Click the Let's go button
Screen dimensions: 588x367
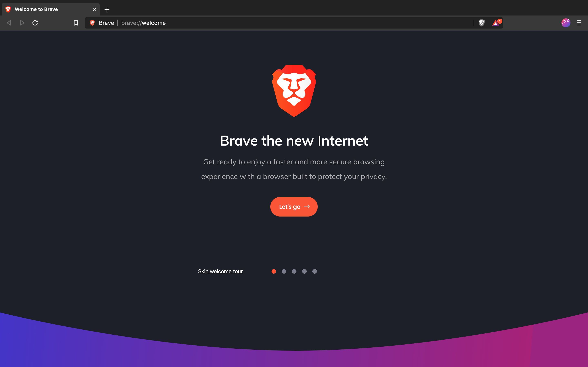point(294,206)
